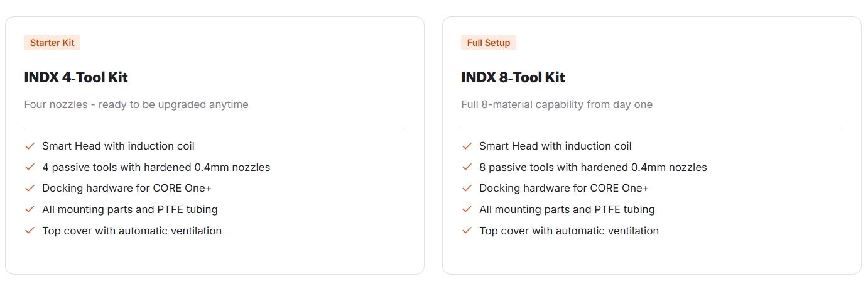
Task: Click 'Four nozzles - ready to be upgraded' subtitle
Action: coord(136,105)
